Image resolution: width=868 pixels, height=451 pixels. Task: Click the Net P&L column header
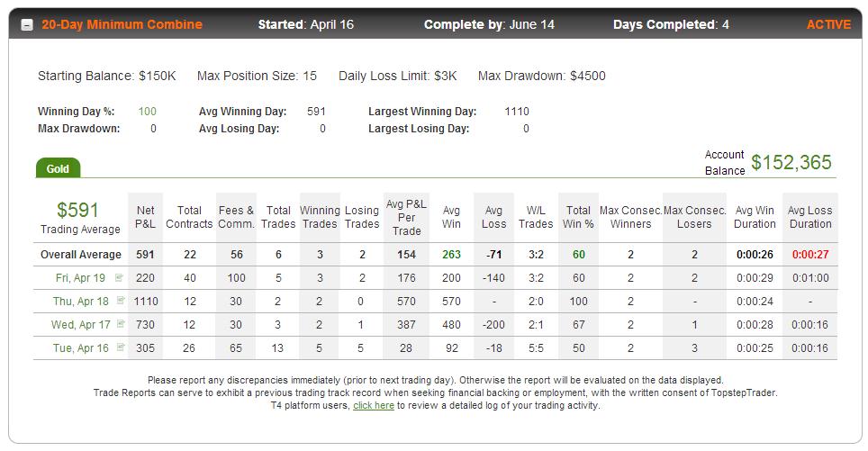[x=145, y=217]
